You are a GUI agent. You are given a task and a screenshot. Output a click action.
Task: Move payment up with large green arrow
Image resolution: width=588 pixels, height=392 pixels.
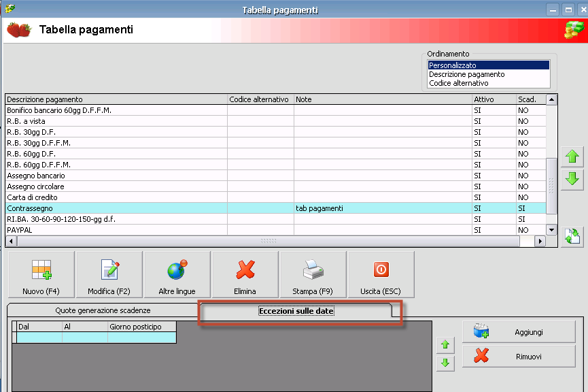pos(572,157)
